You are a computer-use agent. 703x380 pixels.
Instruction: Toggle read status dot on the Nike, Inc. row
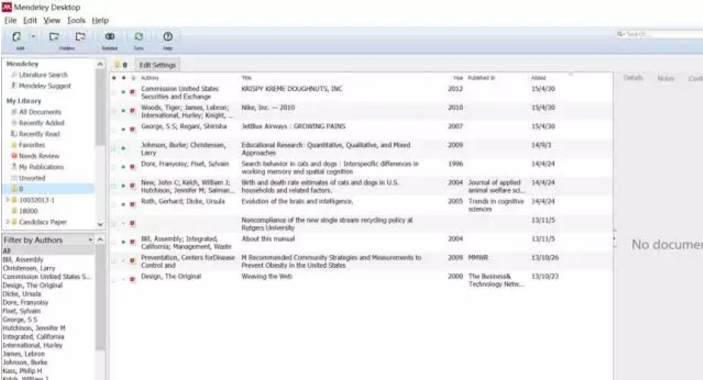[123, 111]
